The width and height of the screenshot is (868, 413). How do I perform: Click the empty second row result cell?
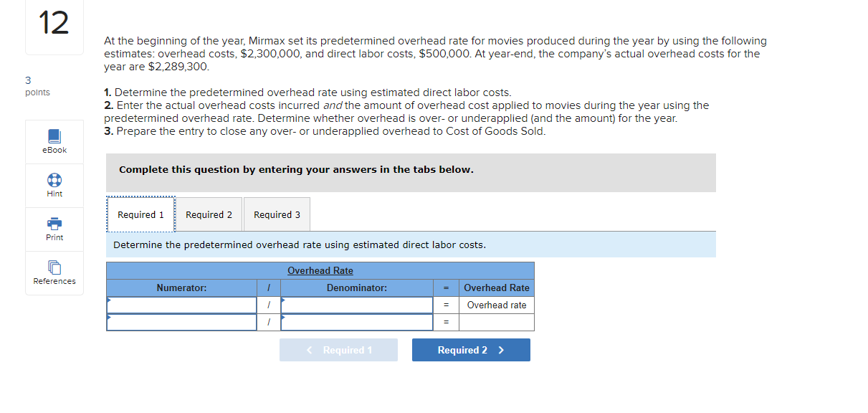496,321
